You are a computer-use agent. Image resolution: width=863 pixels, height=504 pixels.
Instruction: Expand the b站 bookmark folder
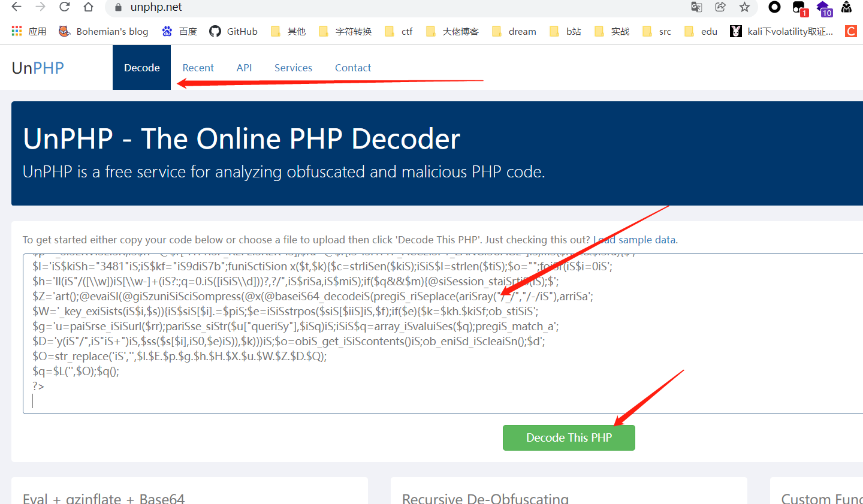[x=565, y=31]
